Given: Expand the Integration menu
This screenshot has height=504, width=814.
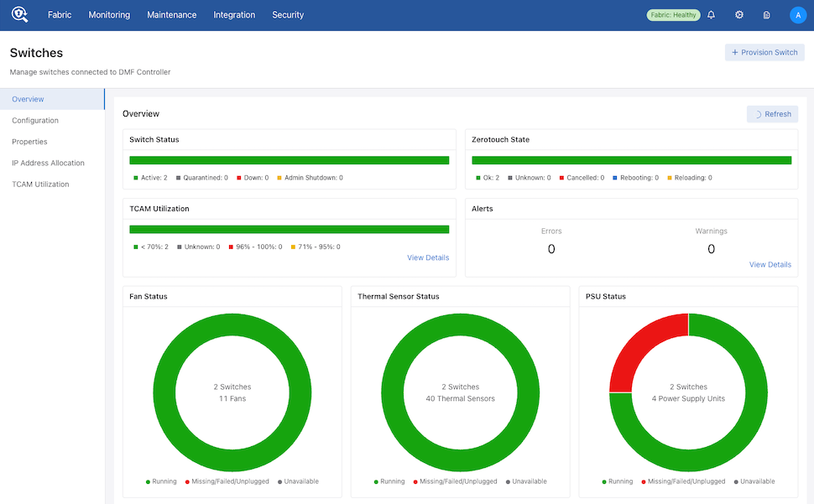Looking at the screenshot, I should (x=234, y=15).
